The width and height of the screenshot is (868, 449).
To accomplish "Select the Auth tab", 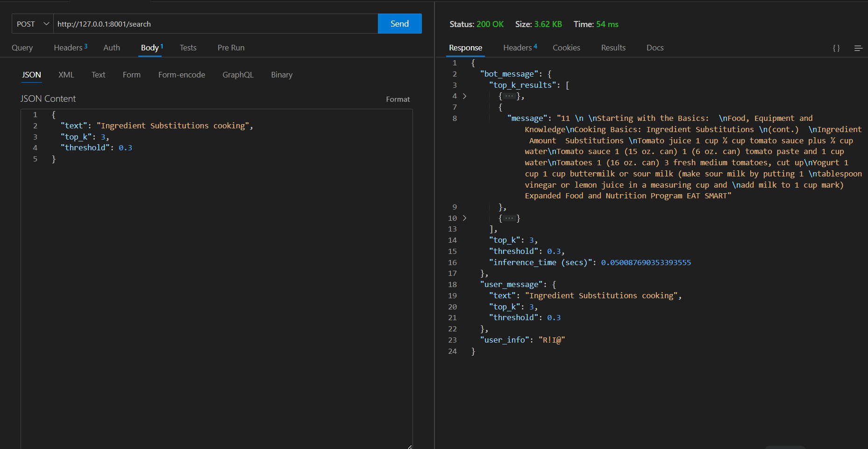I will (112, 48).
